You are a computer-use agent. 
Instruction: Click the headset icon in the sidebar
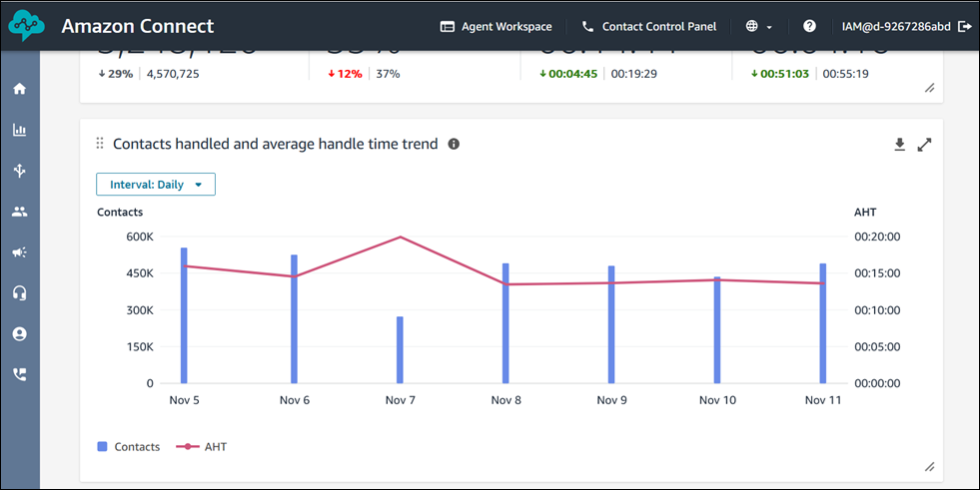19,293
